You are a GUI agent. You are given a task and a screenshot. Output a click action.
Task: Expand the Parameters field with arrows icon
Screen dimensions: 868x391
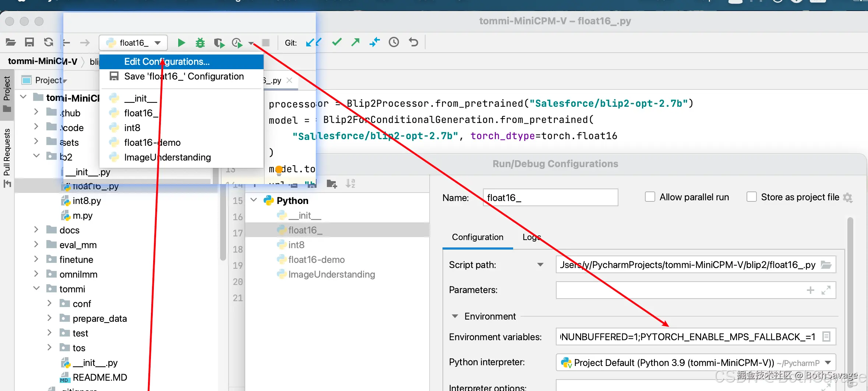point(826,290)
